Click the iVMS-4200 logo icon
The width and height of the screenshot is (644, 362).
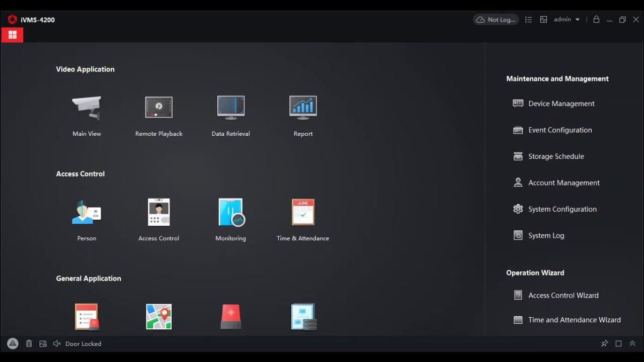(13, 20)
